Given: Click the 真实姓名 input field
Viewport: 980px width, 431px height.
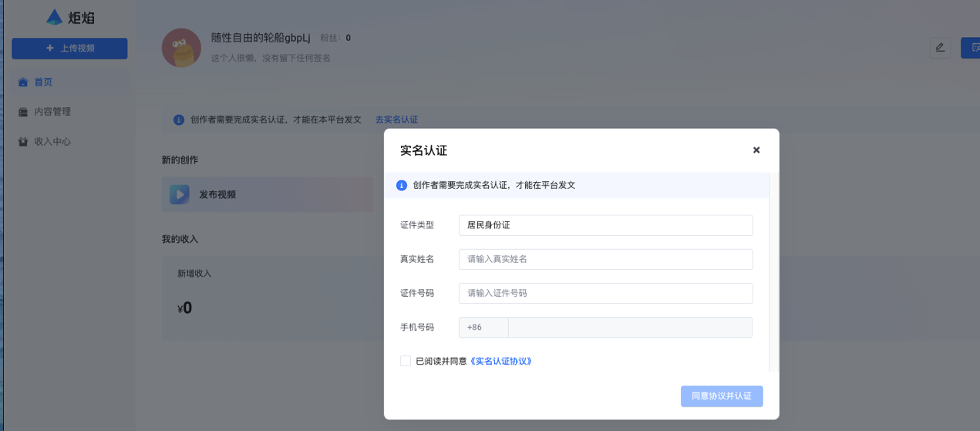Looking at the screenshot, I should pos(605,259).
